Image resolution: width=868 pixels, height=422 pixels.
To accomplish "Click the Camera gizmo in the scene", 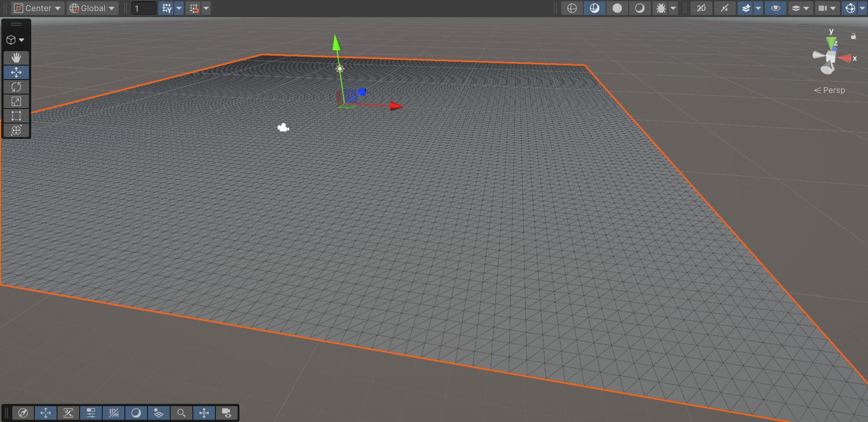I will pos(283,128).
